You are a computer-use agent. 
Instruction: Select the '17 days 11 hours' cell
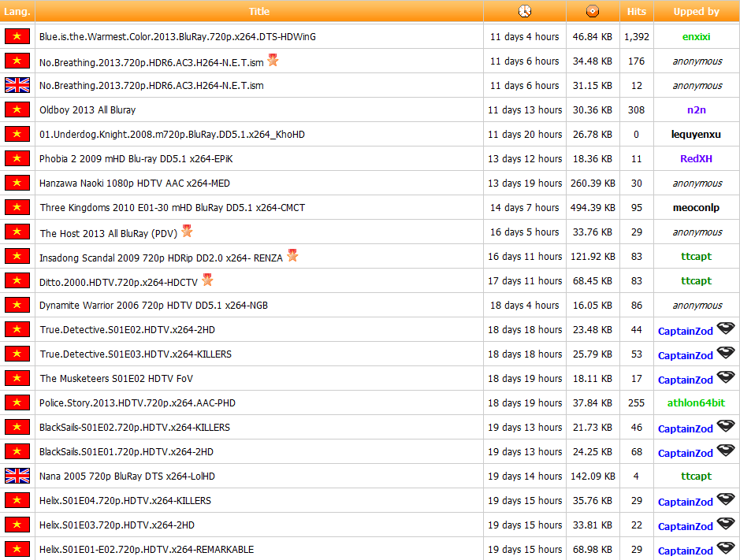tap(524, 280)
